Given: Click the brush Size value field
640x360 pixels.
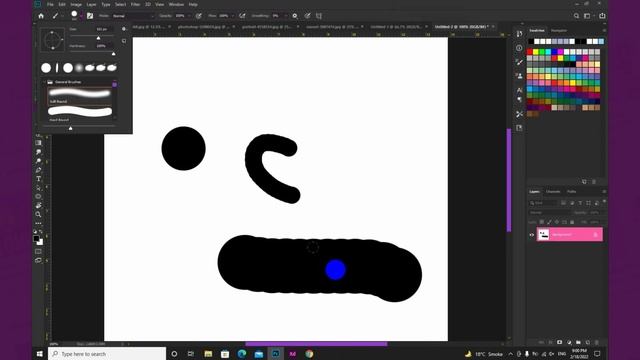Looking at the screenshot, I should click(x=104, y=29).
